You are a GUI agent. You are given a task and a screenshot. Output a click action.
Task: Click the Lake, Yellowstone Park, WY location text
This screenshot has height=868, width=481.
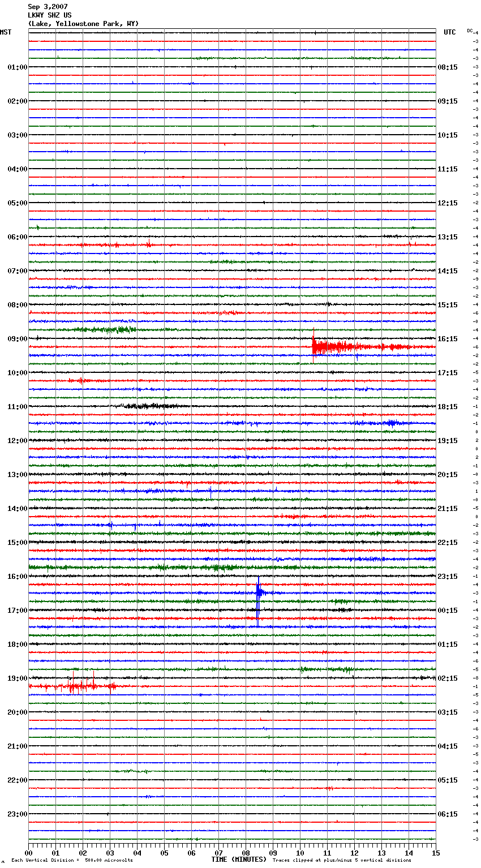tap(83, 24)
